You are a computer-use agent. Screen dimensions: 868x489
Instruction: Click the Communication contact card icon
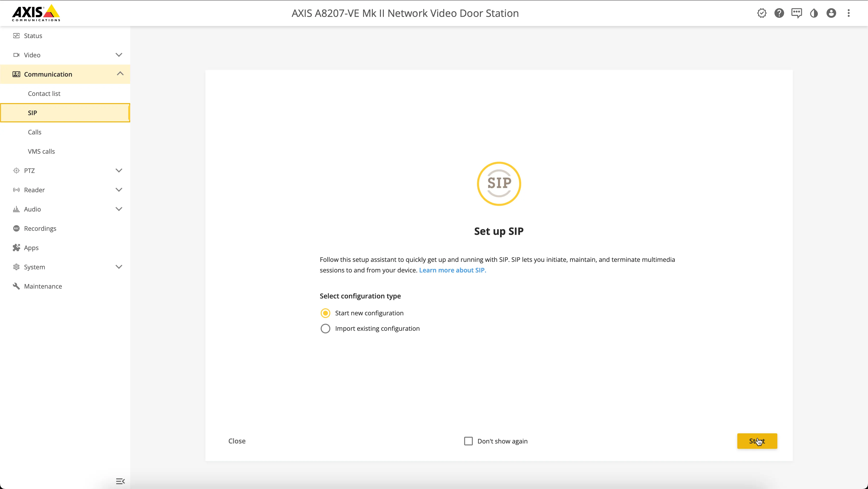tap(16, 74)
